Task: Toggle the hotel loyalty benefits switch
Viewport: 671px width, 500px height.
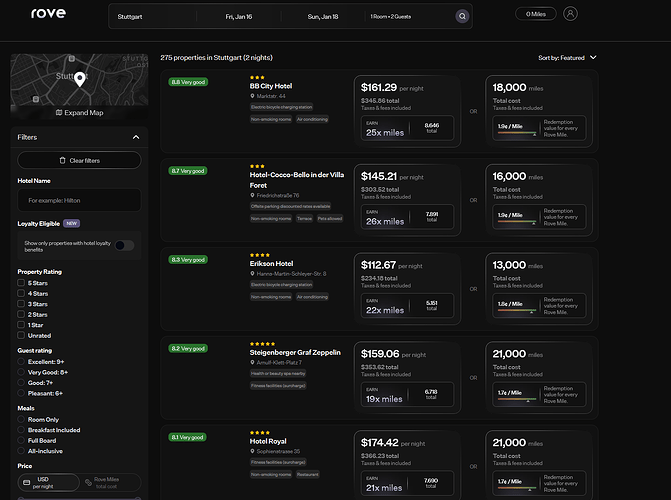Action: click(x=124, y=245)
